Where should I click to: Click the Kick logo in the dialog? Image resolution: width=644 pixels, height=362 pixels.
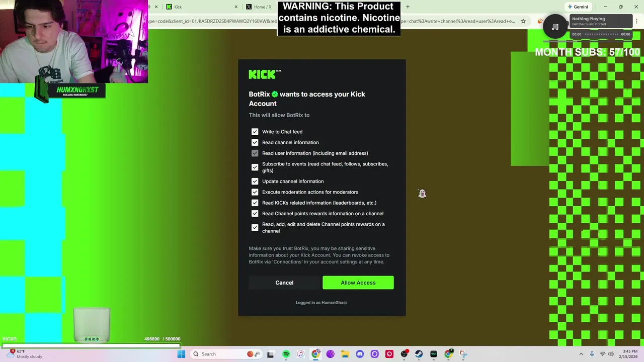[x=265, y=74]
